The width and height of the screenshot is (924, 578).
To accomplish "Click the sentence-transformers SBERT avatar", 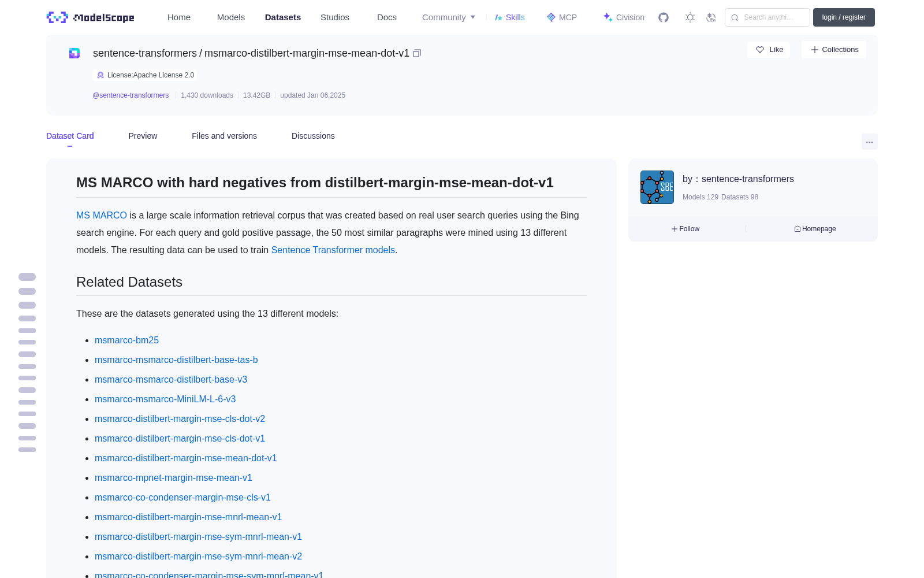I will click(x=657, y=187).
